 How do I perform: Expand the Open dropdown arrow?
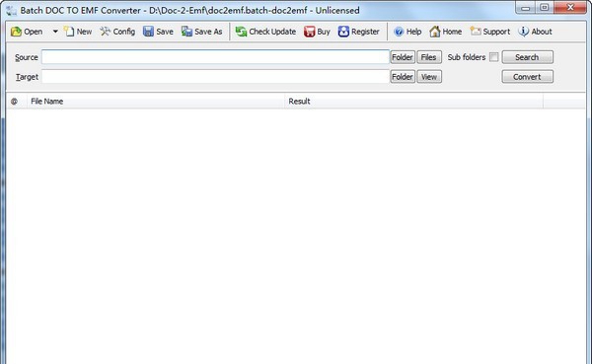(55, 32)
